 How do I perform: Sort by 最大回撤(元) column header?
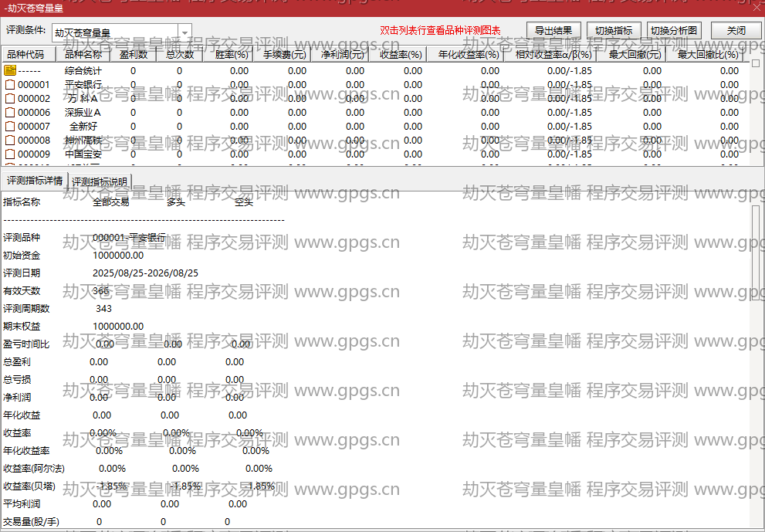[635, 54]
